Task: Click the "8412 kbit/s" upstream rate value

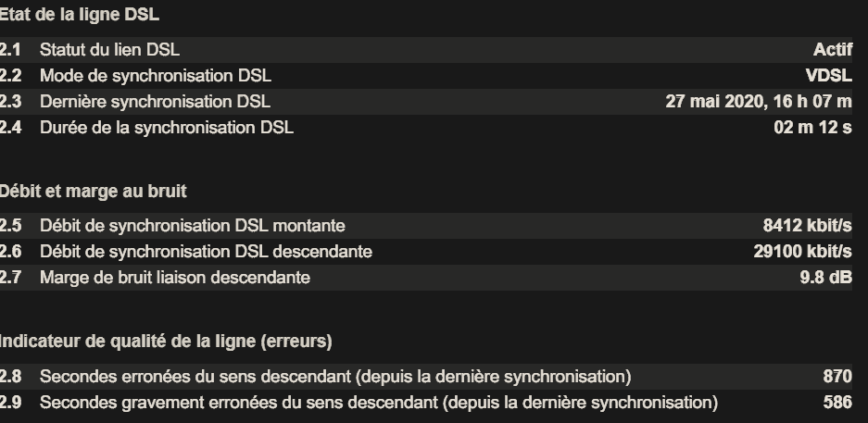Action: coord(807,225)
